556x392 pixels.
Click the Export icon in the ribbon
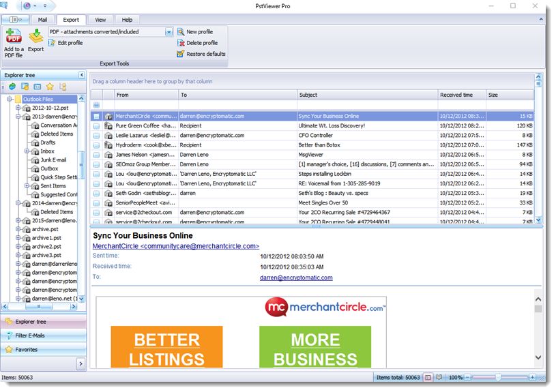point(35,36)
